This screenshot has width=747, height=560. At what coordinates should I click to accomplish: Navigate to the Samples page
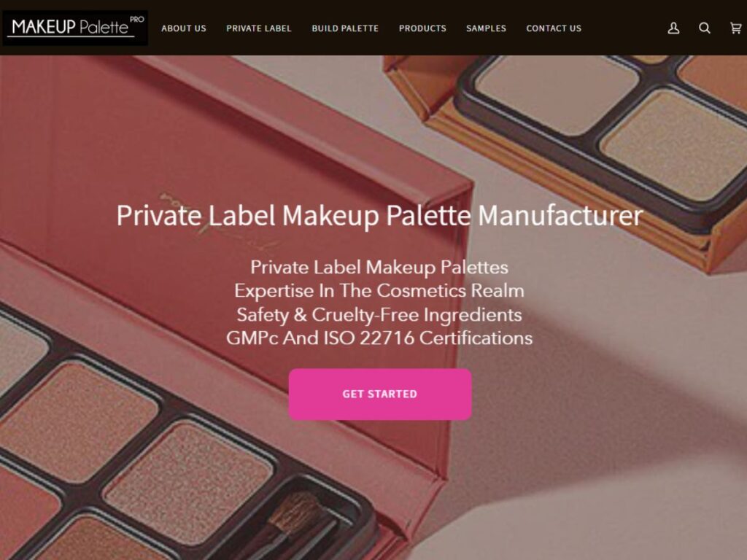point(486,28)
